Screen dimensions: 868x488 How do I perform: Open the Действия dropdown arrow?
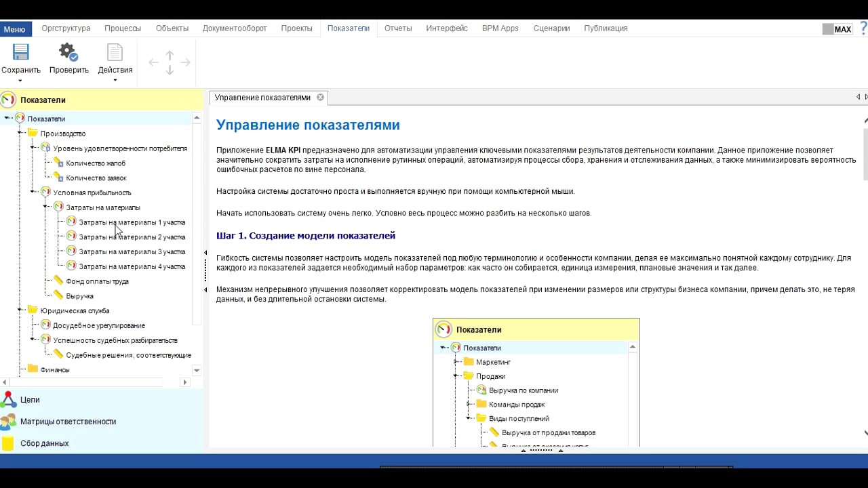tap(115, 81)
